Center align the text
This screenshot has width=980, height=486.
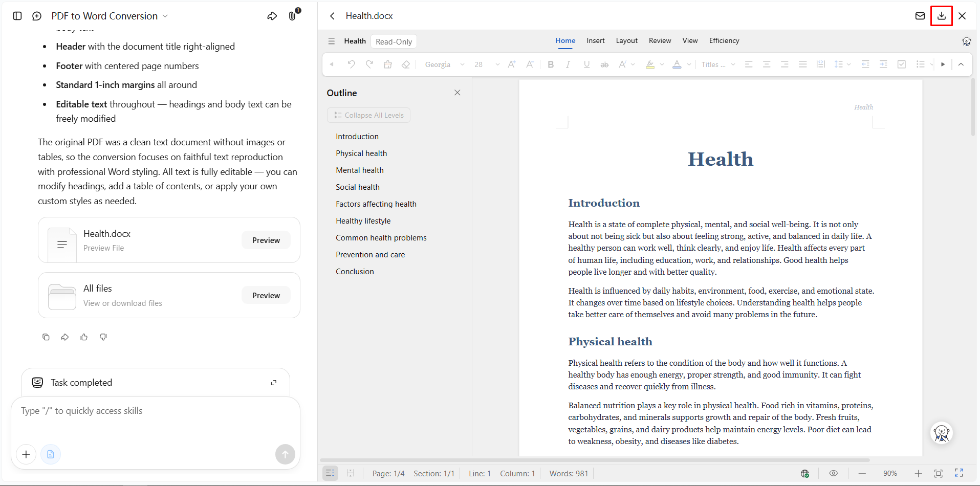pos(767,64)
